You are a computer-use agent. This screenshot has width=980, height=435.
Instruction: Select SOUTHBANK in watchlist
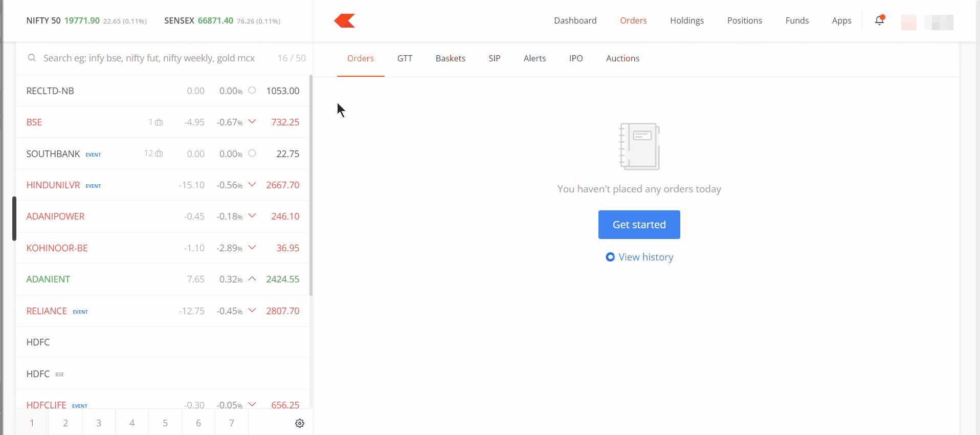click(163, 154)
